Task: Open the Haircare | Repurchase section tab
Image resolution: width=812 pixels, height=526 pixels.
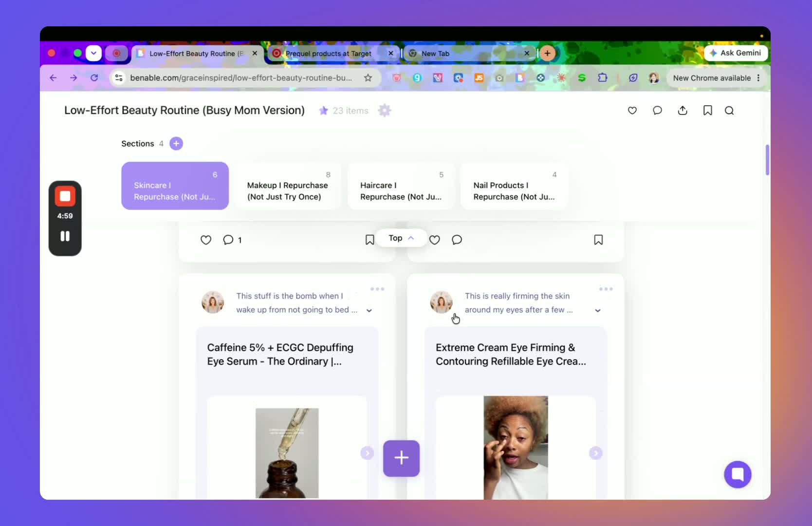Action: [x=401, y=186]
